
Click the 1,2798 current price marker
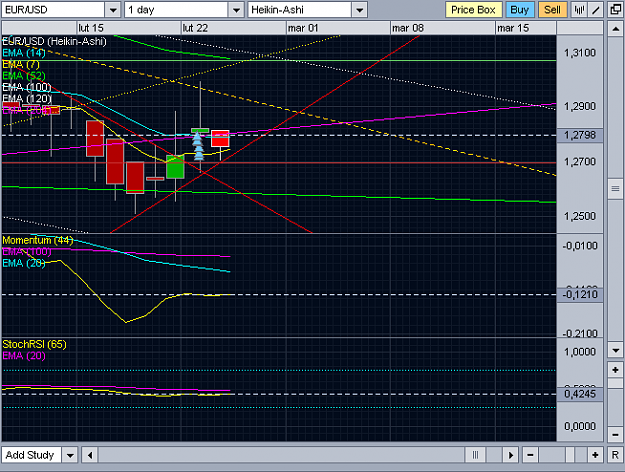(x=580, y=135)
